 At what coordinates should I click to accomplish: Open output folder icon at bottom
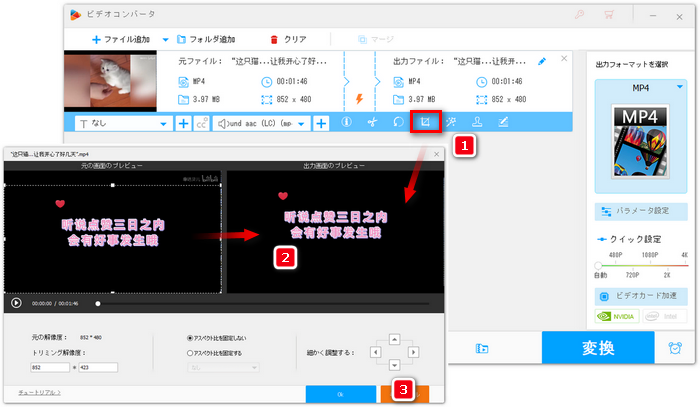(482, 349)
